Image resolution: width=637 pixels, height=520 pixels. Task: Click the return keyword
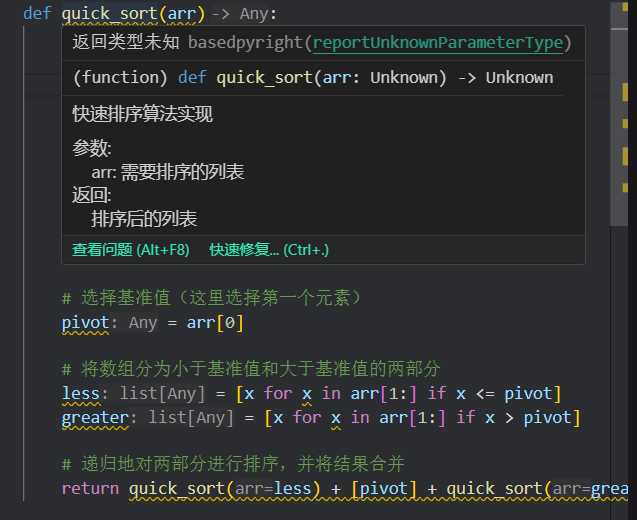point(90,488)
